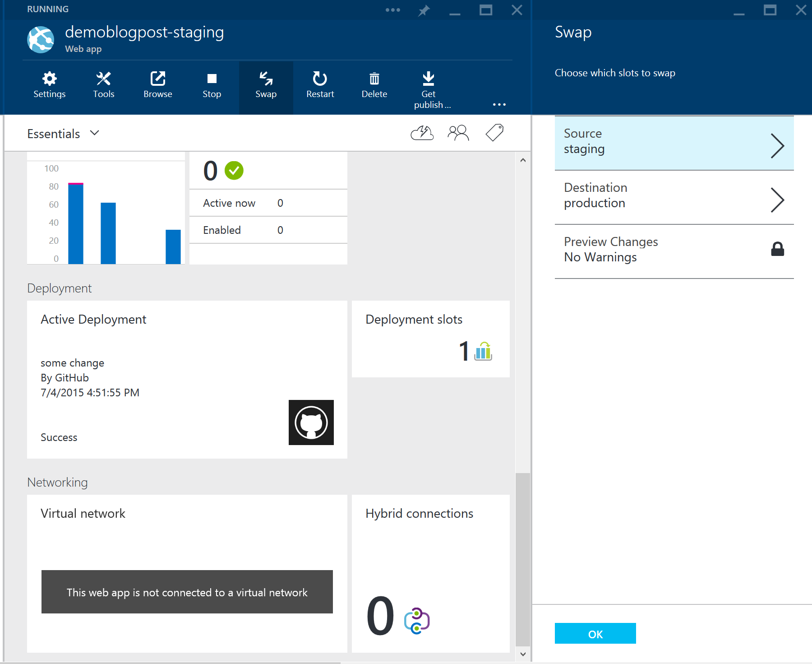Expand the Destination production slot selector

point(674,197)
